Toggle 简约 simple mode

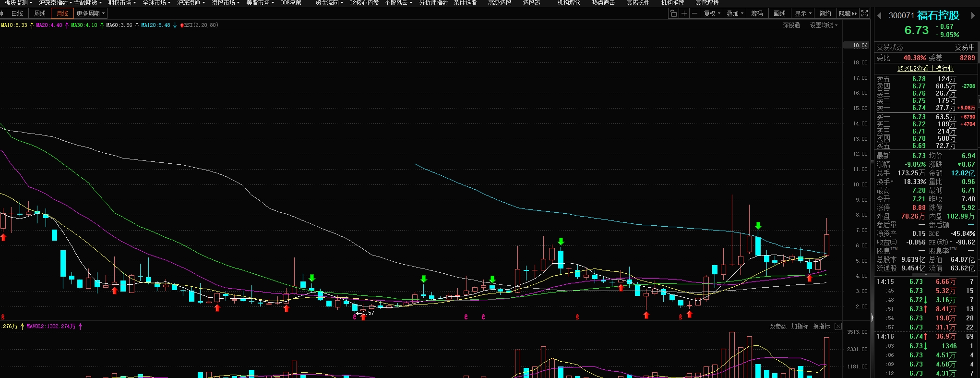tap(825, 13)
